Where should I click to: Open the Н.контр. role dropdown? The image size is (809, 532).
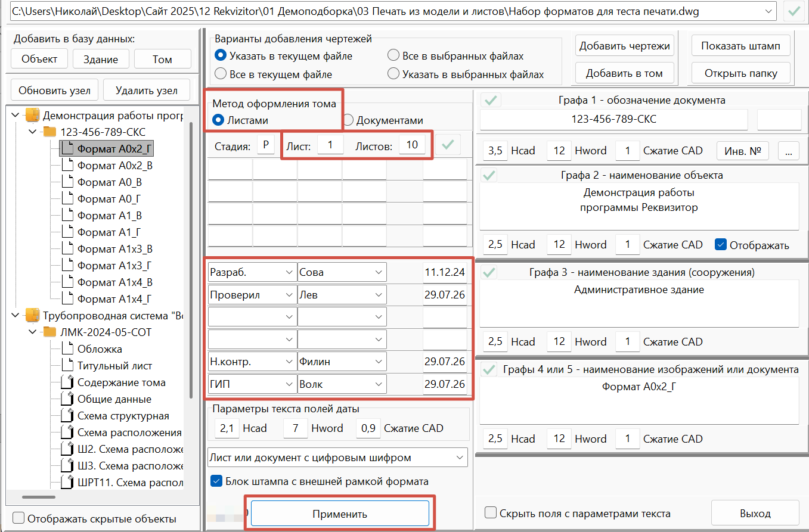[289, 361]
